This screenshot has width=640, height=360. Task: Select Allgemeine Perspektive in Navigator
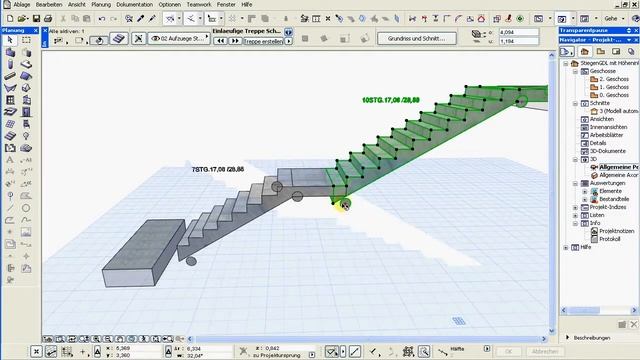pos(618,167)
